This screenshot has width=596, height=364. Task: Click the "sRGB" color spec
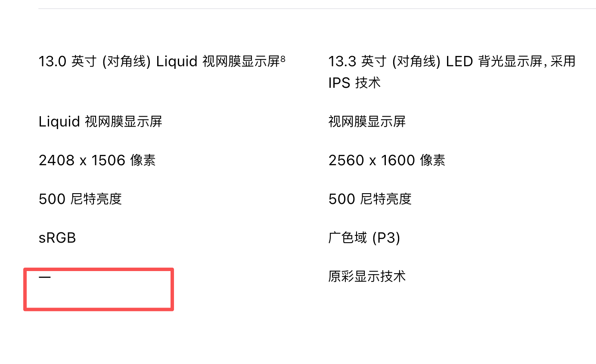coord(57,238)
